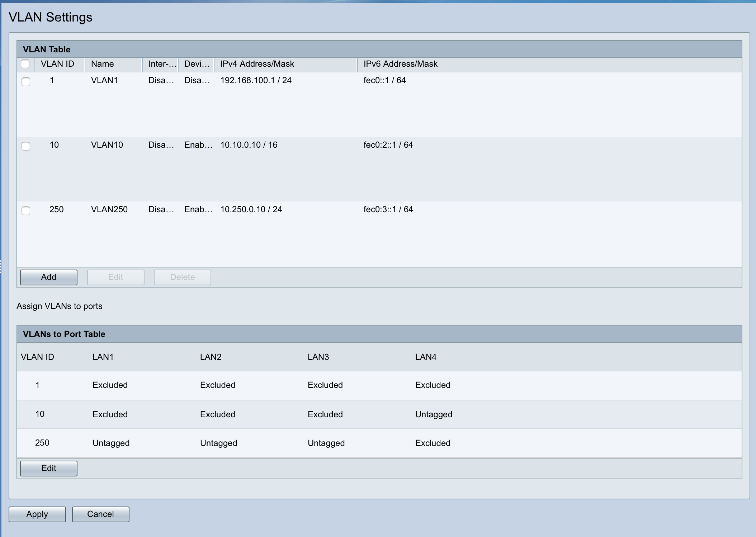Check the checkbox for VLAN1 row

(x=25, y=82)
